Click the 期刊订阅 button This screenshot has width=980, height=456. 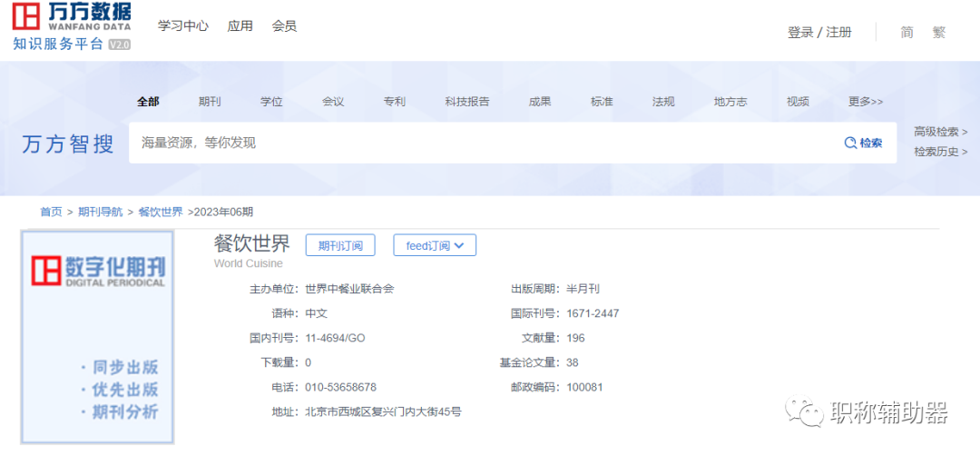340,245
